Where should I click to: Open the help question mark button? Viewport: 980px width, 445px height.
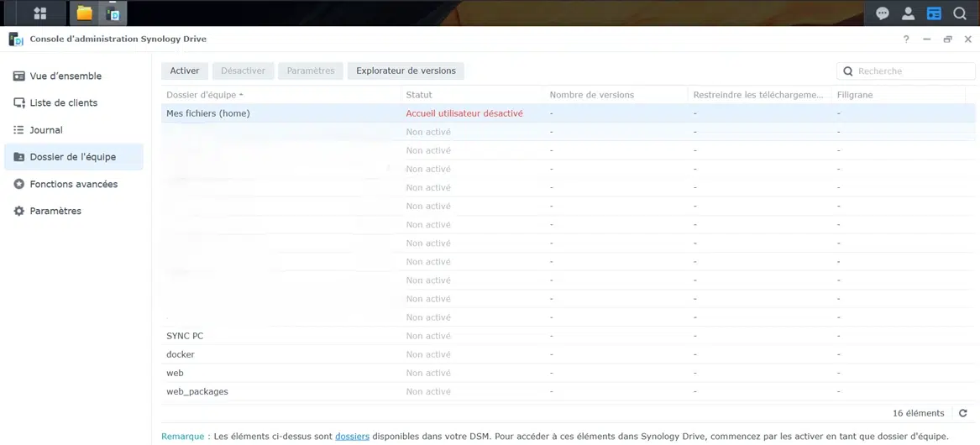tap(906, 39)
